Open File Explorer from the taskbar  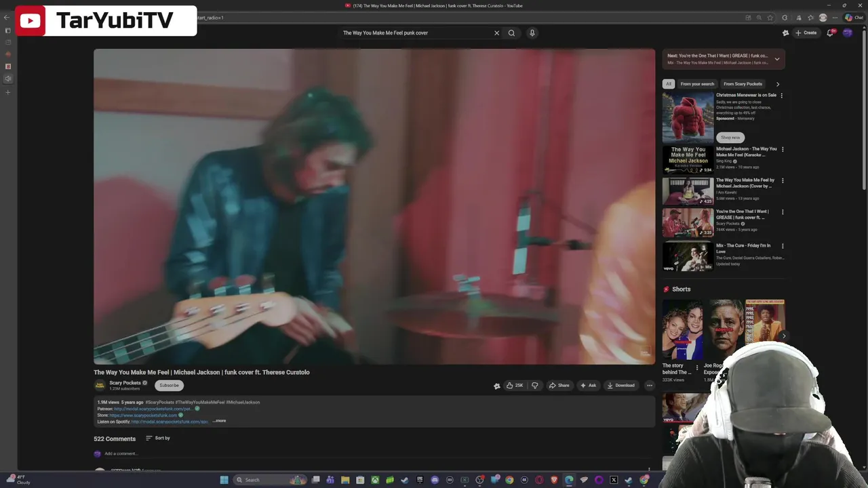coord(345,480)
